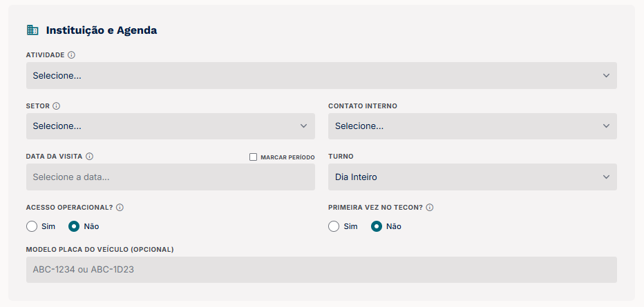
Task: Click the building icon beside Instituição e Agenda
Action: 32,30
